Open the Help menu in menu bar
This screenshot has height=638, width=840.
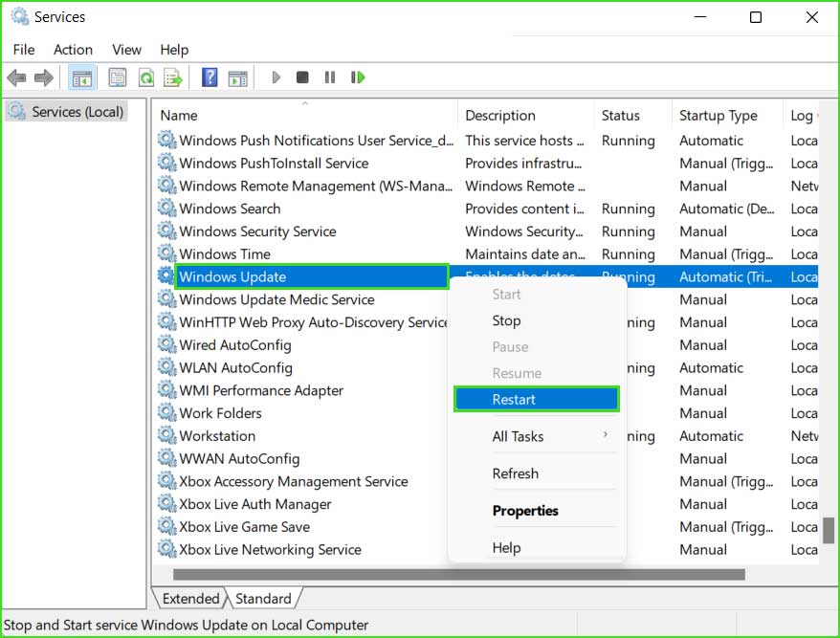(174, 50)
